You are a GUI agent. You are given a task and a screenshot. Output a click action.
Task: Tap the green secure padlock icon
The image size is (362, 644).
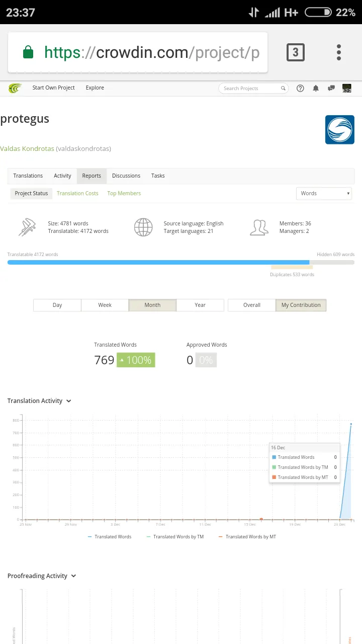28,52
